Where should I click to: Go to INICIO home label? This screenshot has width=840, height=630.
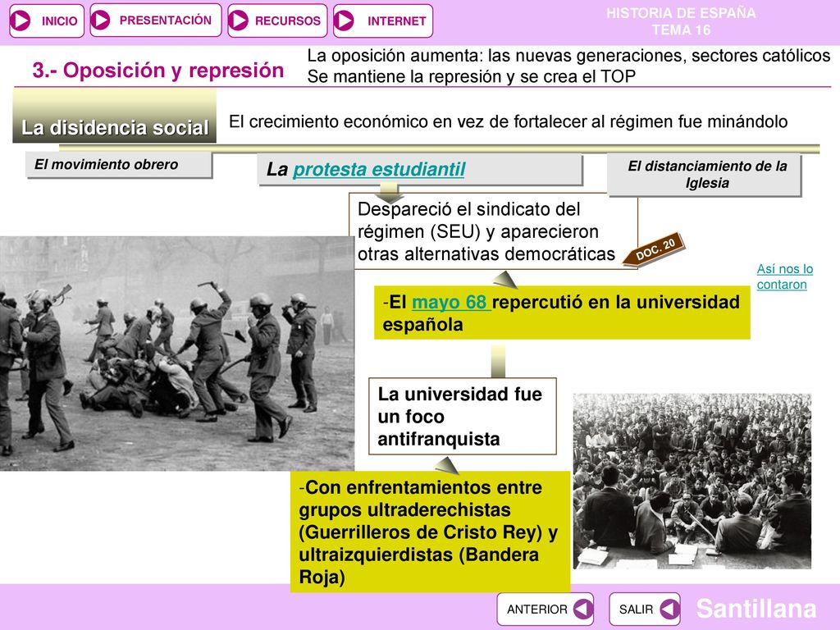point(59,21)
